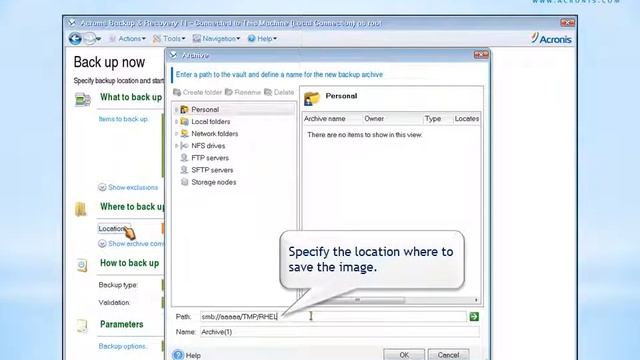
Task: Expand the NFS drives node
Action: (176, 146)
